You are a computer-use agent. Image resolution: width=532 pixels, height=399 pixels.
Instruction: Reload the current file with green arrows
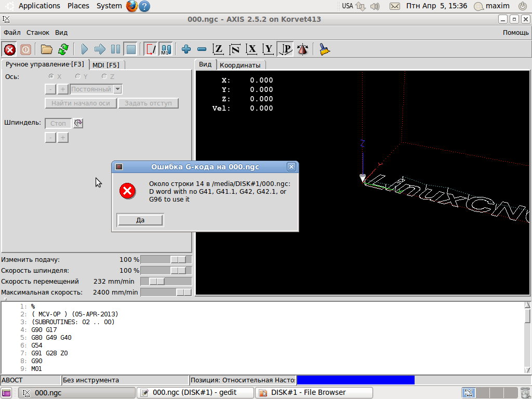(x=63, y=49)
